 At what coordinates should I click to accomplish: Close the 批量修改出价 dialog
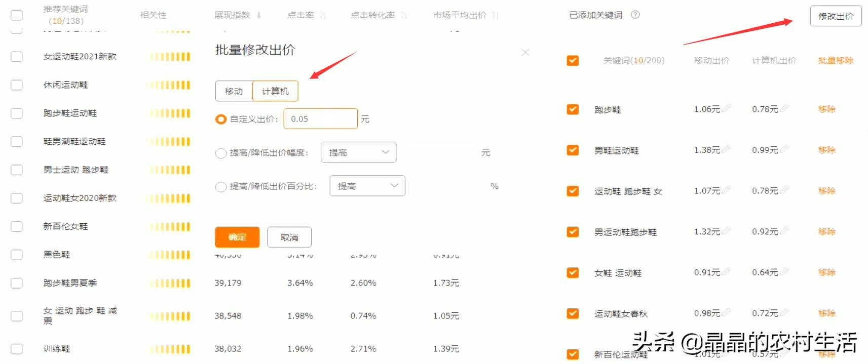(525, 52)
